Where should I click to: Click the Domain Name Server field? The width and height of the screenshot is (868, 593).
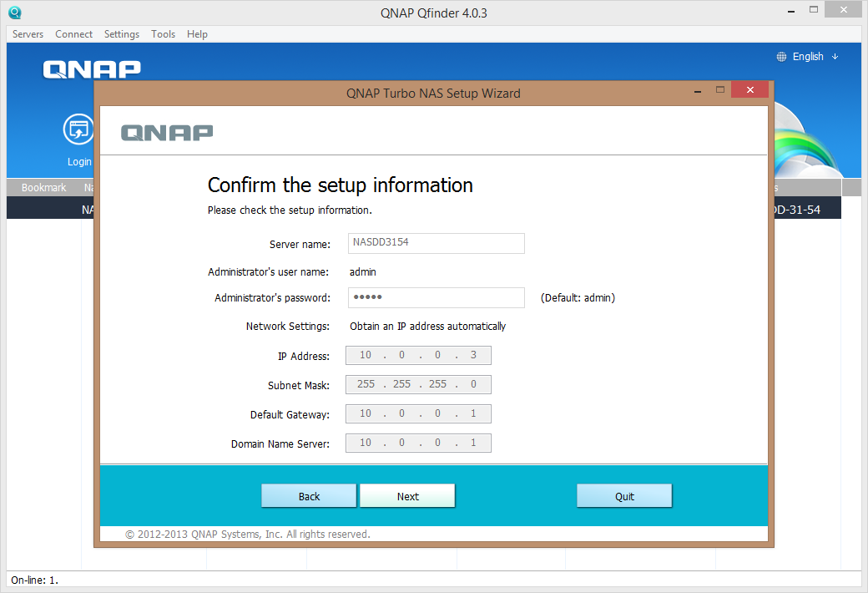[418, 443]
